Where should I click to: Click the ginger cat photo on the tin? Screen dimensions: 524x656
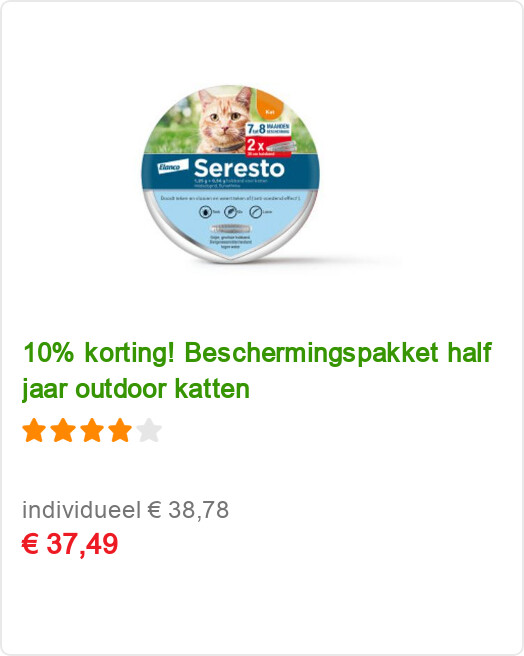pyautogui.click(x=223, y=120)
